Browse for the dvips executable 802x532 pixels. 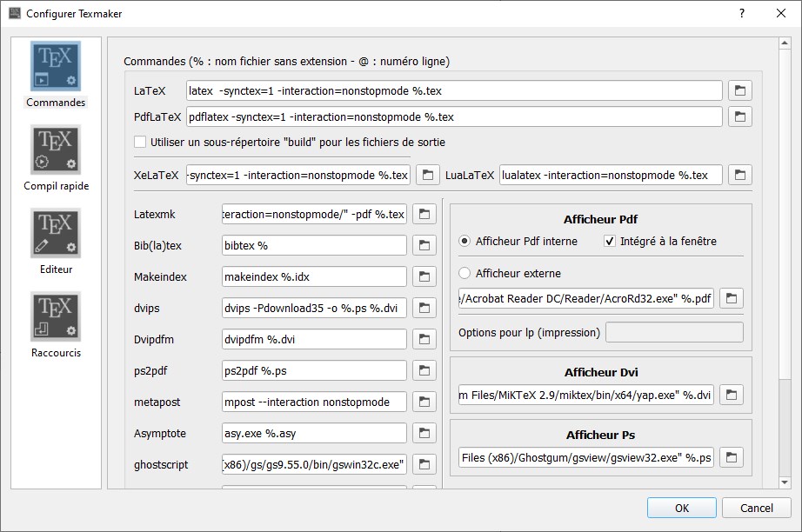(424, 308)
